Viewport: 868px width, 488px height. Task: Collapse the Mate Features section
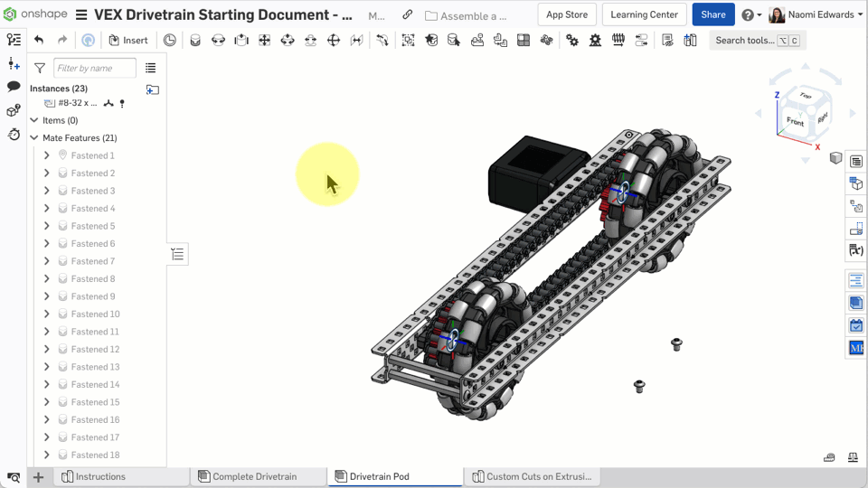tap(34, 138)
